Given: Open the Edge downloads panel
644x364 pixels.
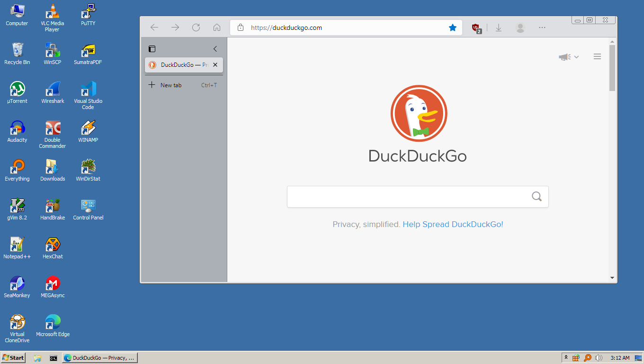Looking at the screenshot, I should 499,27.
